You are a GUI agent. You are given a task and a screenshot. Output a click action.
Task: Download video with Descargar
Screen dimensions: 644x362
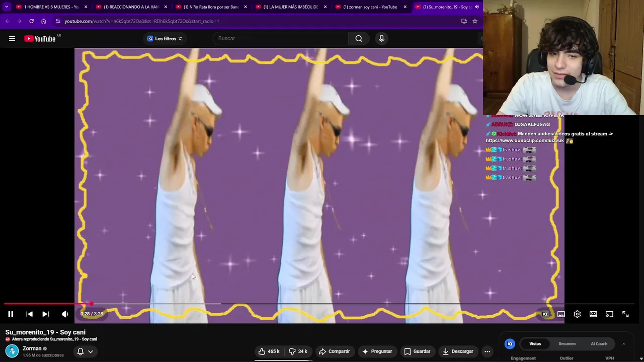[458, 351]
